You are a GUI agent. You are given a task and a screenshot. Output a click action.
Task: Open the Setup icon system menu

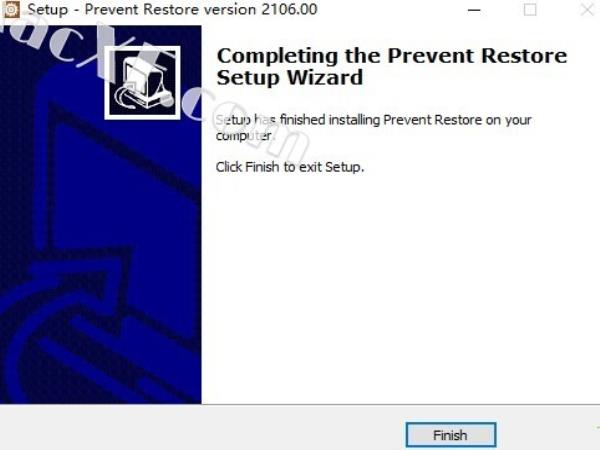[x=10, y=9]
